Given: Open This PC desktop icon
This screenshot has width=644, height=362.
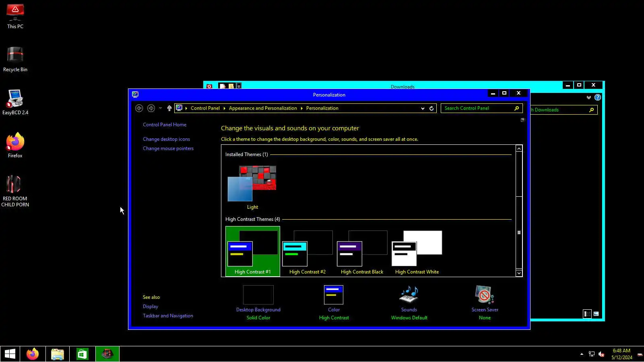Looking at the screenshot, I should tap(15, 16).
